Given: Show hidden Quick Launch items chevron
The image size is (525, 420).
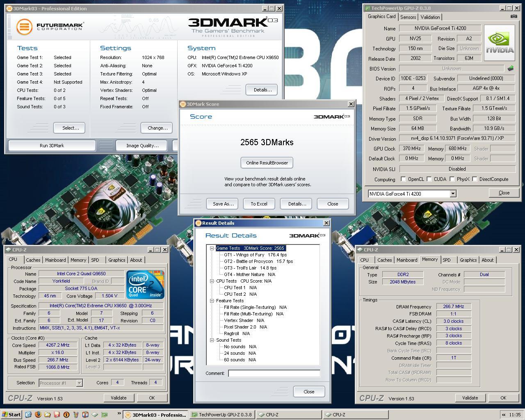Looking at the screenshot, I should (x=119, y=413).
